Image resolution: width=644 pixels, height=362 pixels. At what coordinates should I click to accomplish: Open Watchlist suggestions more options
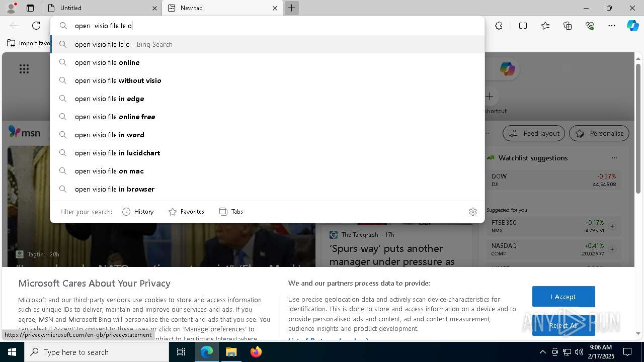[x=614, y=158]
